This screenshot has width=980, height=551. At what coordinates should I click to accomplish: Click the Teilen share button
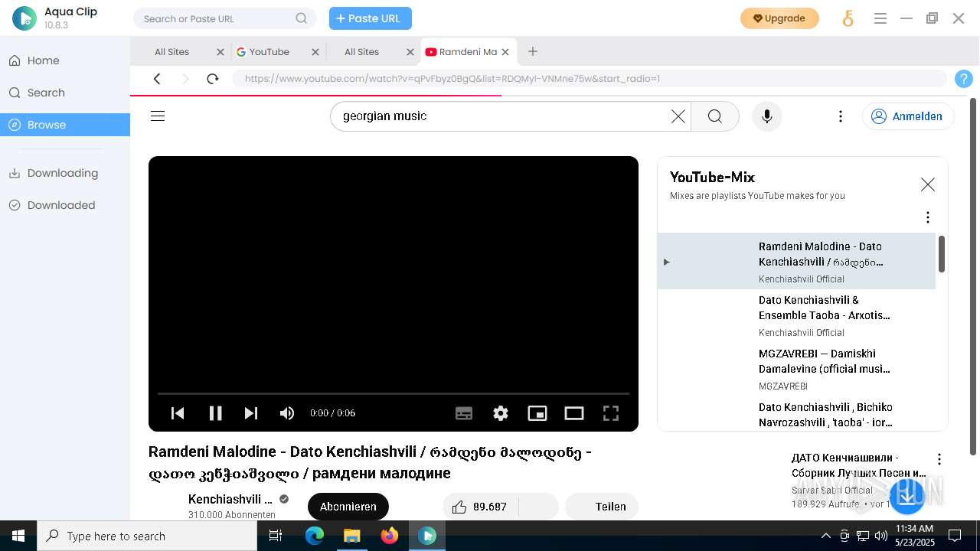click(602, 507)
